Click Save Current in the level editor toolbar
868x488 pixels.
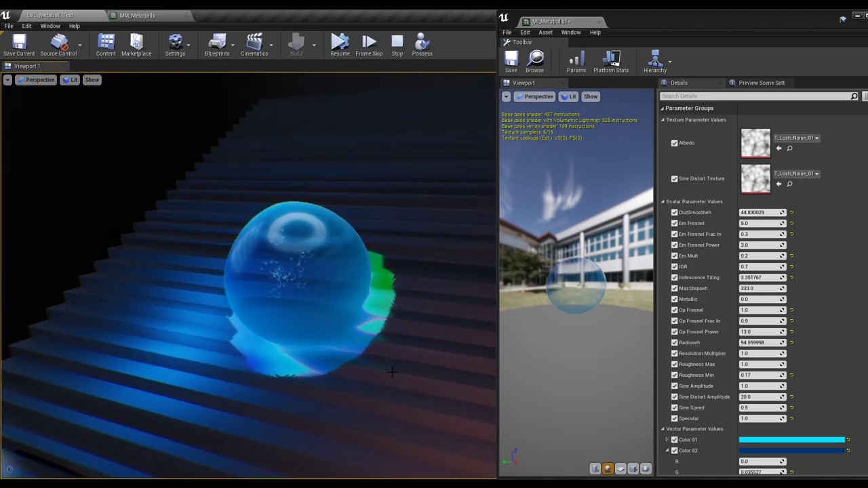(19, 45)
